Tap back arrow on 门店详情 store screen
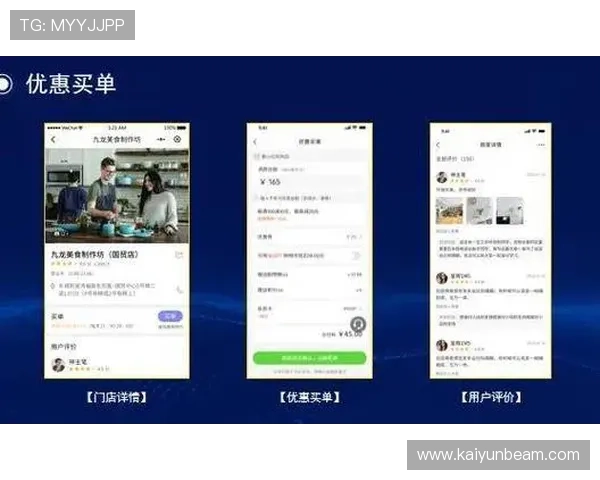Image resolution: width=600 pixels, height=480 pixels. (53, 140)
